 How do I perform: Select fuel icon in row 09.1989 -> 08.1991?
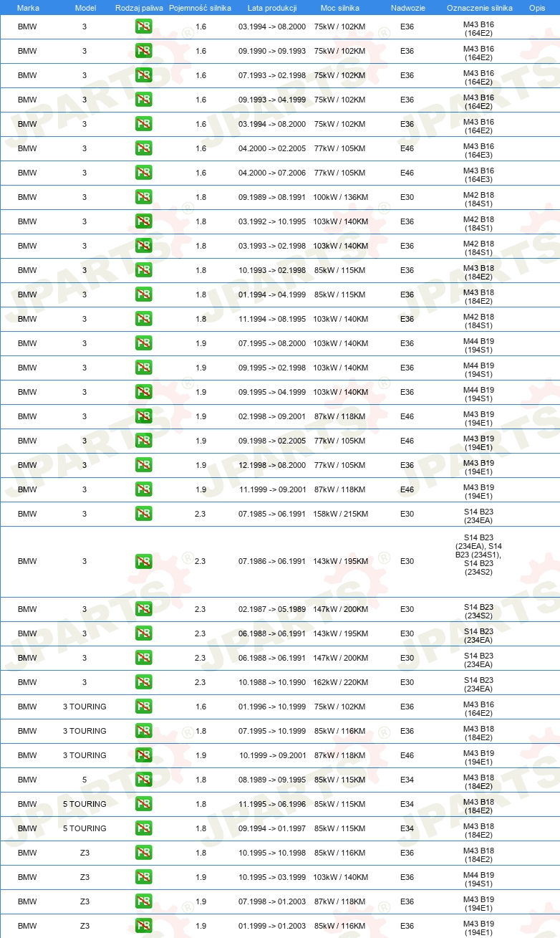click(143, 197)
